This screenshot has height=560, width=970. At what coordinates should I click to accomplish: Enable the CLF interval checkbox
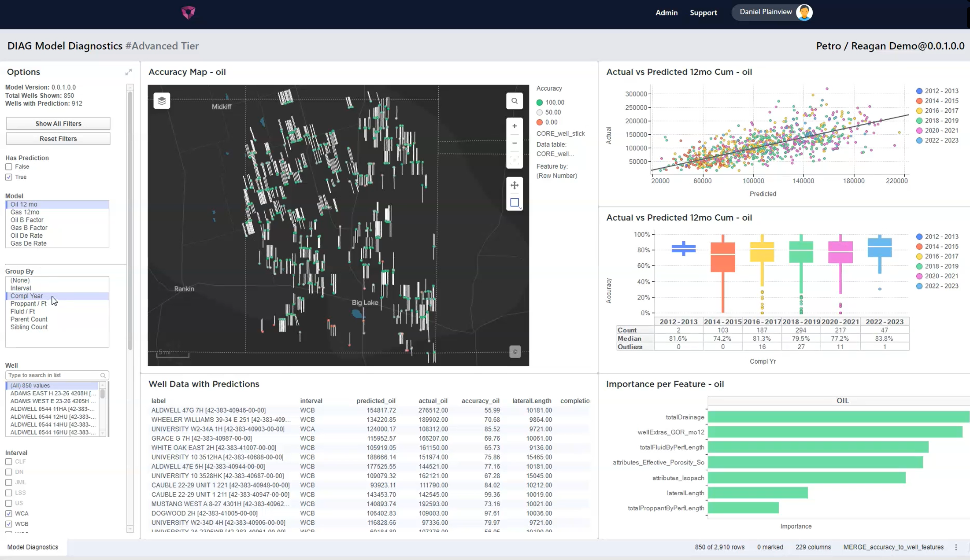point(9,461)
